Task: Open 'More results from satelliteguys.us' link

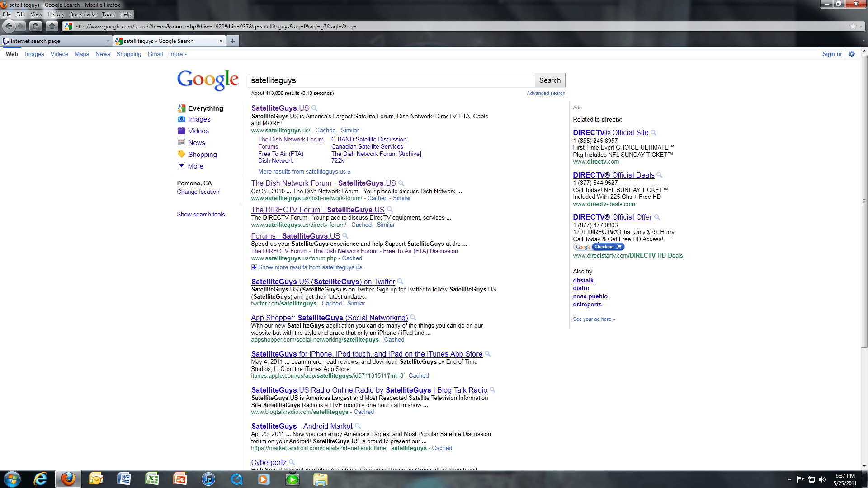Action: [304, 172]
